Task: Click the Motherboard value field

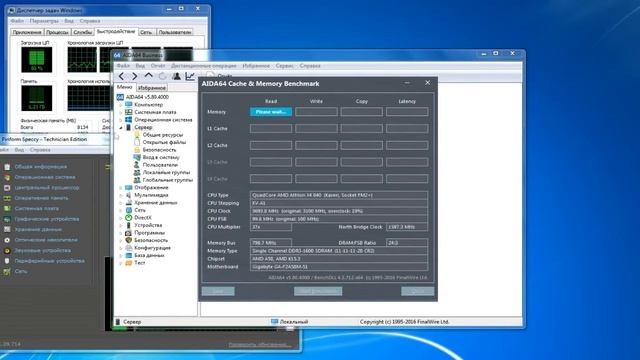Action: click(x=339, y=267)
